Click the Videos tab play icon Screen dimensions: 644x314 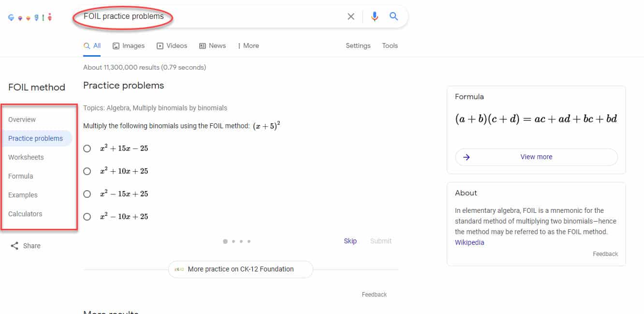(160, 45)
